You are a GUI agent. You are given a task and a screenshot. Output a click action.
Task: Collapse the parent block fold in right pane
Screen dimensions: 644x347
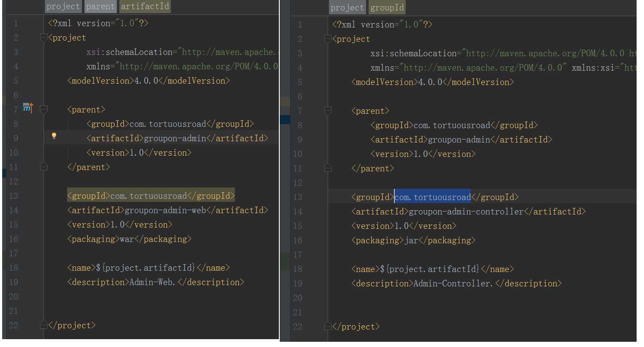[328, 111]
